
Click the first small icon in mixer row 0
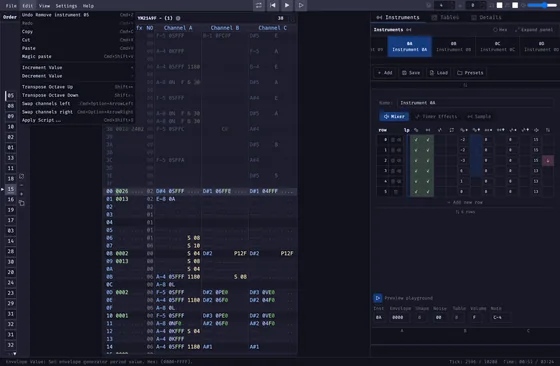393,140
